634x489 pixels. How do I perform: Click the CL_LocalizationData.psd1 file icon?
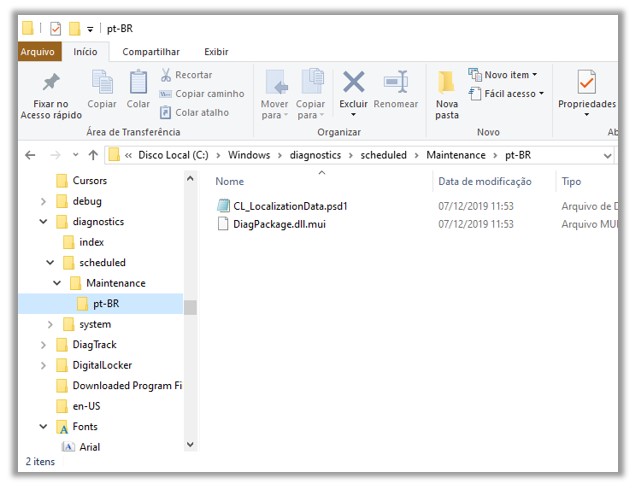(223, 206)
